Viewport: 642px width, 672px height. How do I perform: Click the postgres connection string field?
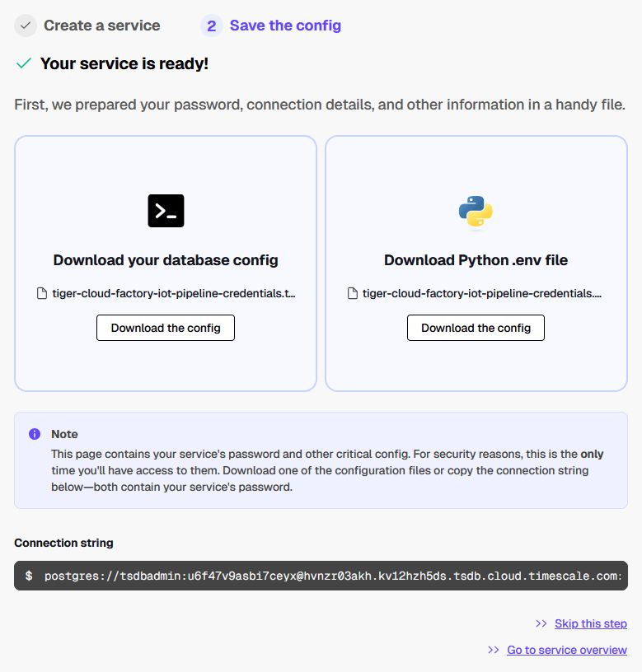[331, 576]
